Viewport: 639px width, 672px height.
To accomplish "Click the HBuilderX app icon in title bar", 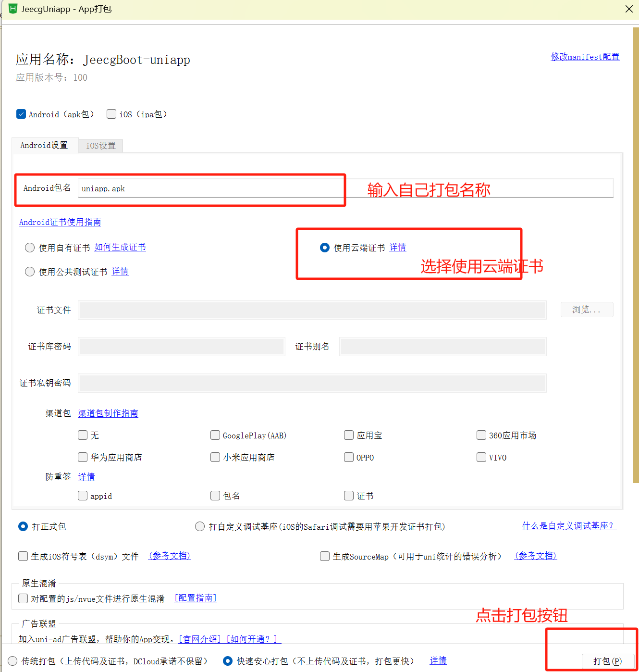I will 13,9.
